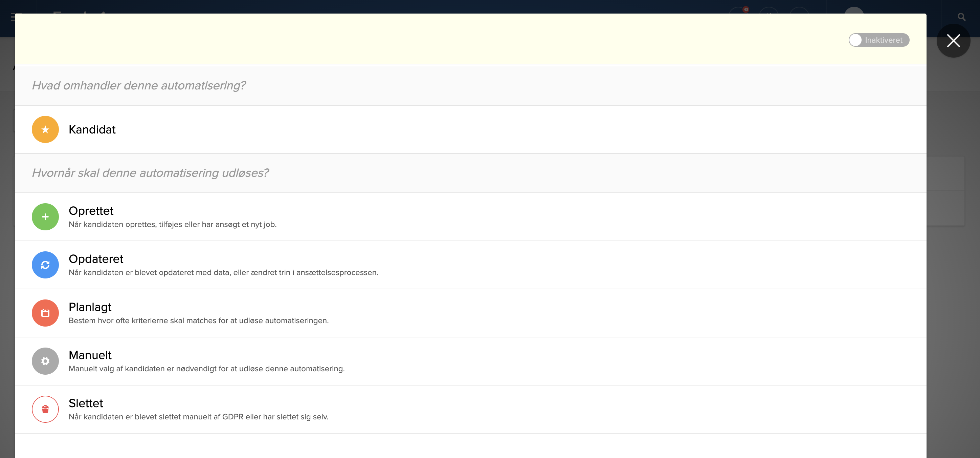Click the orange star Kandidat icon
This screenshot has width=980, height=458.
[45, 129]
